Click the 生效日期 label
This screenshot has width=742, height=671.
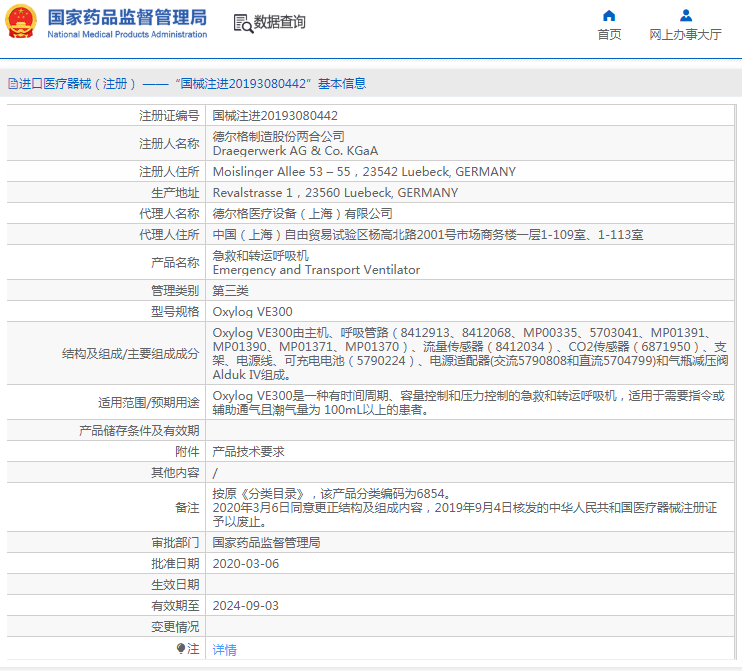pyautogui.click(x=175, y=584)
